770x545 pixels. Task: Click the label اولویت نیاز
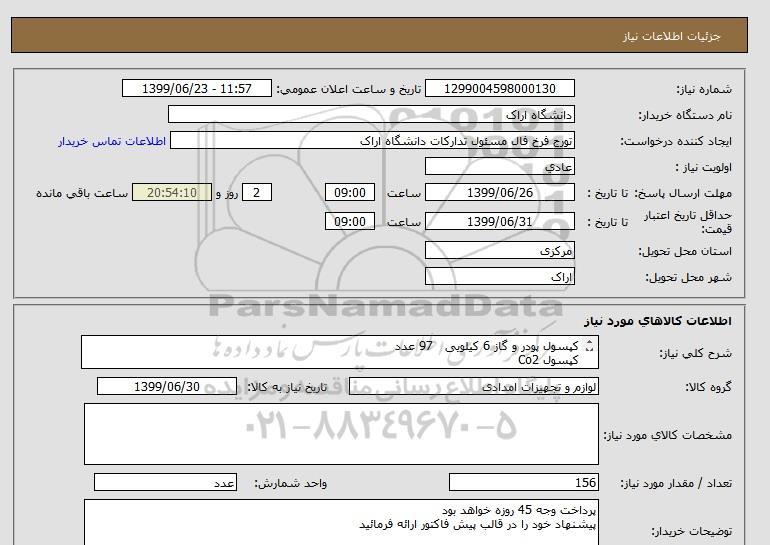coord(703,167)
